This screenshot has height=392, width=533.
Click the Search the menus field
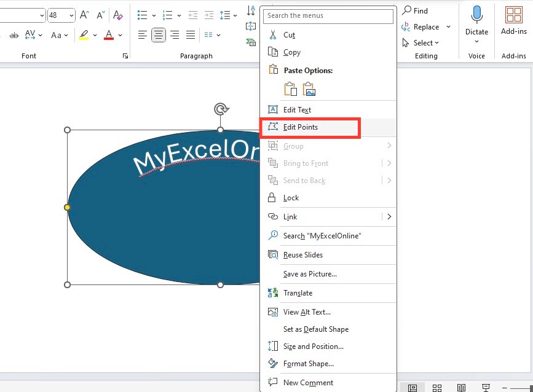[x=328, y=15]
